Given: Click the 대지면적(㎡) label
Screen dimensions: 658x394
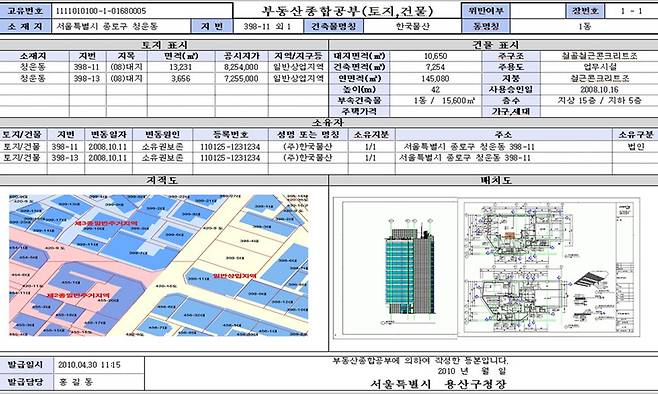Looking at the screenshot, I should tap(360, 56).
